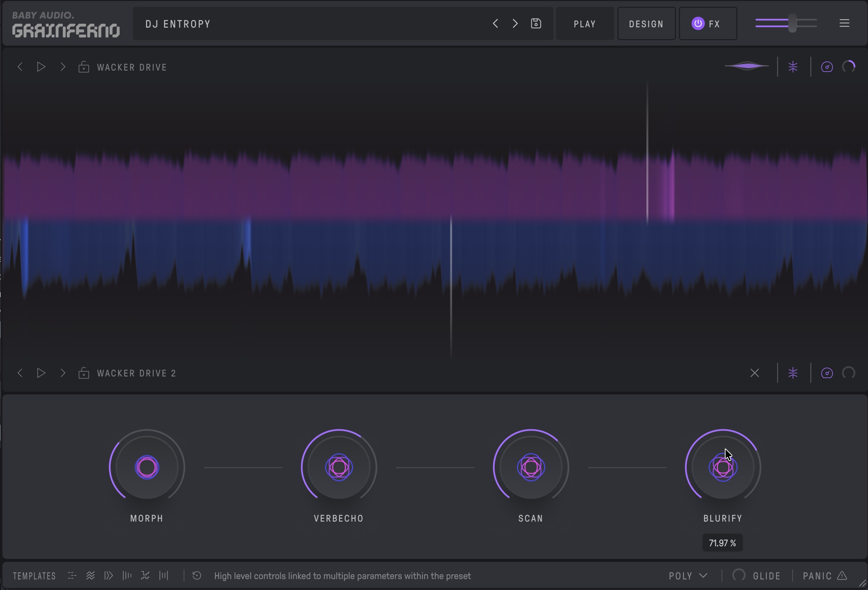Click the mirror/align icon in Wacker Drive row
Screen dimensions: 868x590
[x=793, y=67]
